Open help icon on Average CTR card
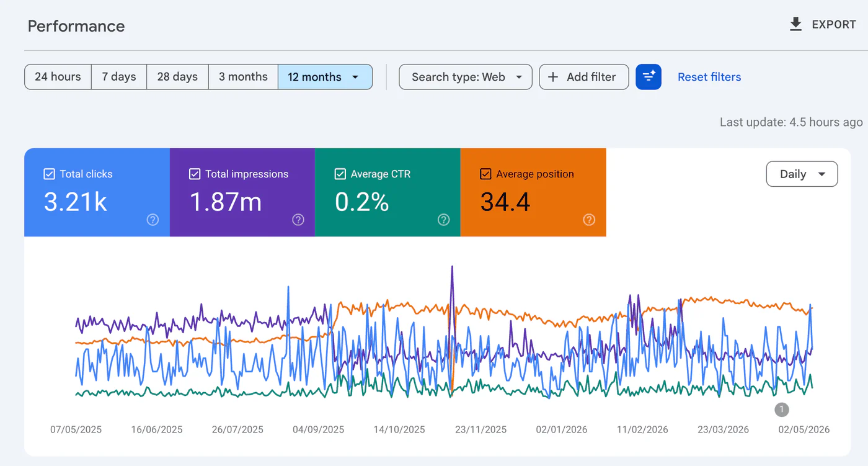 click(x=443, y=220)
